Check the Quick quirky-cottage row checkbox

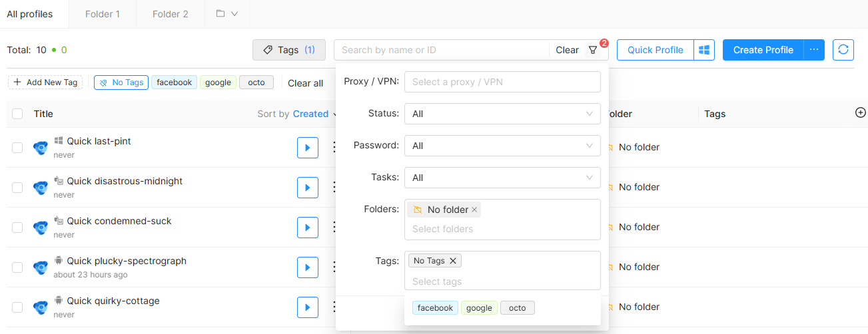[x=17, y=307]
